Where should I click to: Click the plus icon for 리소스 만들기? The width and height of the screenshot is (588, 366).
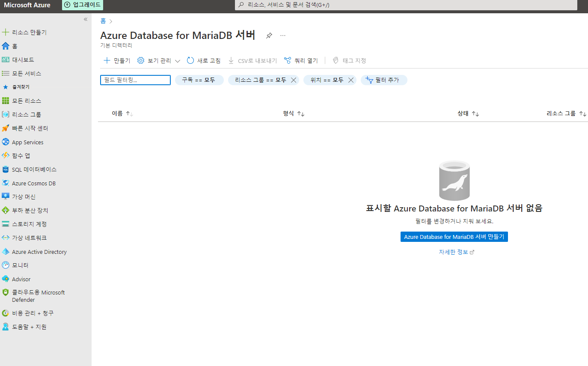pos(6,32)
